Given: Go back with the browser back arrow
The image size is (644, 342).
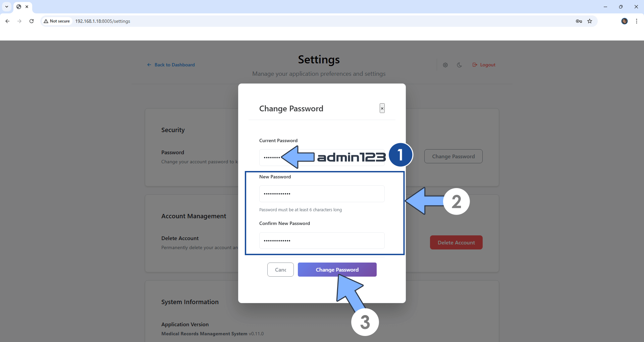Looking at the screenshot, I should click(7, 21).
